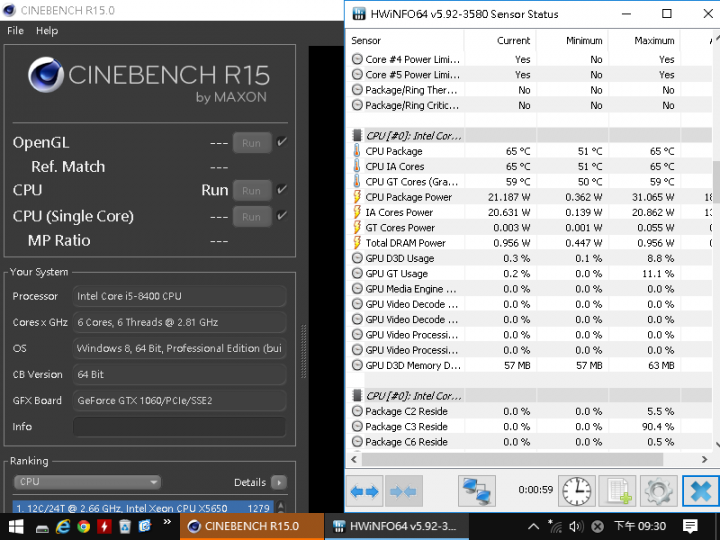Click CPU GT Cores thermometer icon
Viewport: 720px width, 540px height.
click(357, 181)
